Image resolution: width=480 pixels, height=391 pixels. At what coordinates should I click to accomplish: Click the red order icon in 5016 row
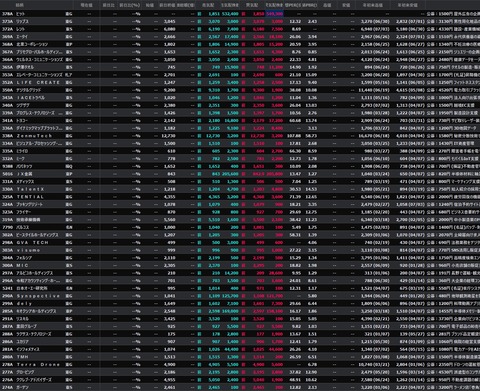click(243, 174)
